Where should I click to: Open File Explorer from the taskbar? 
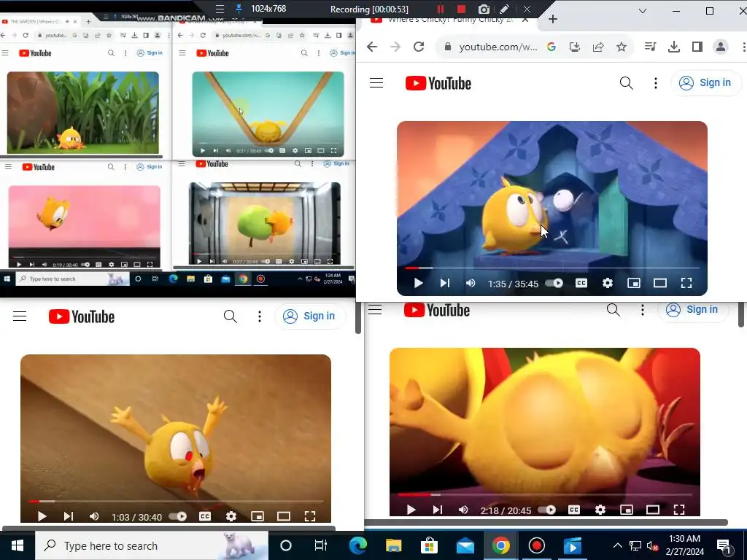pyautogui.click(x=393, y=545)
